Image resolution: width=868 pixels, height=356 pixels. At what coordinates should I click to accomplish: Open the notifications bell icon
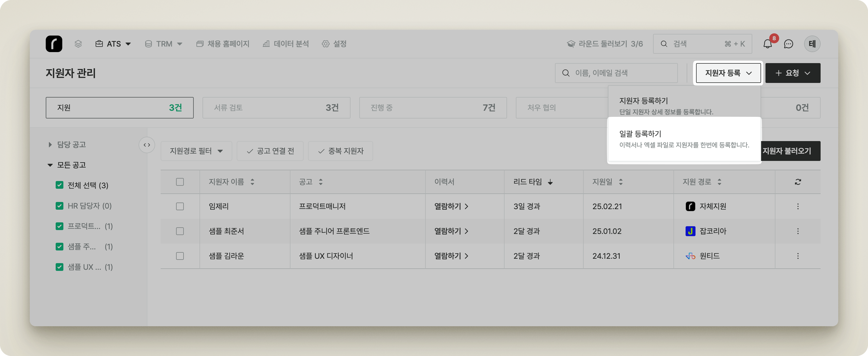click(x=767, y=44)
